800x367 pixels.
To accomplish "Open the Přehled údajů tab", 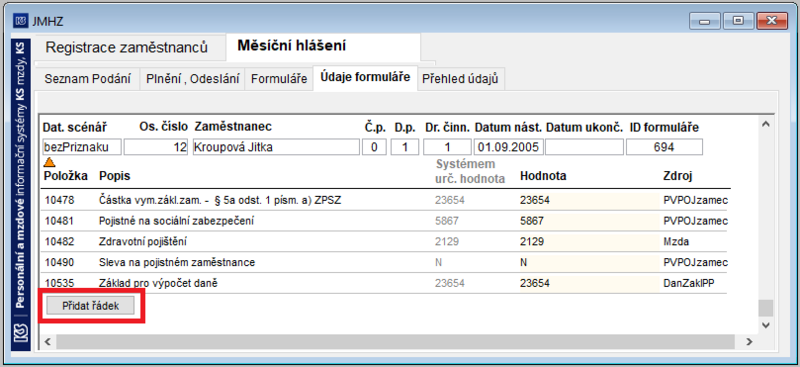I will tap(461, 79).
